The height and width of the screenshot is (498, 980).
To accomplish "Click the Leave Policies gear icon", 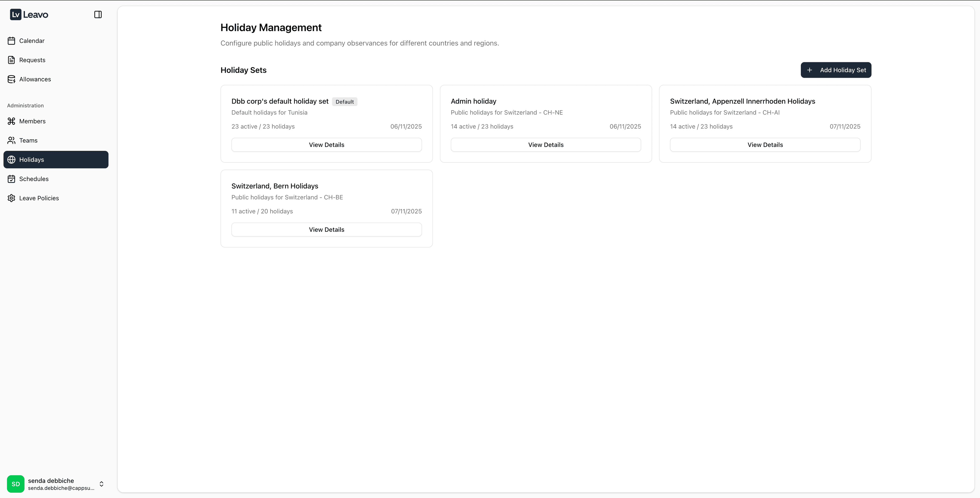I will point(11,198).
